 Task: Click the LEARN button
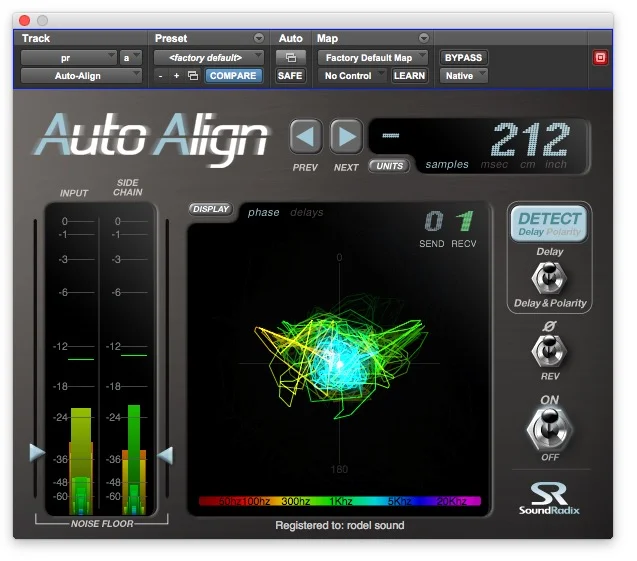(409, 76)
